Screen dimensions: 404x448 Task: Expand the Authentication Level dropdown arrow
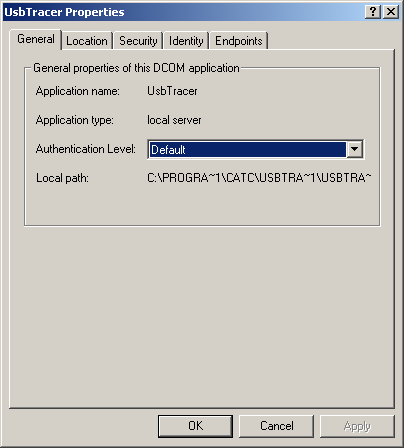(354, 149)
